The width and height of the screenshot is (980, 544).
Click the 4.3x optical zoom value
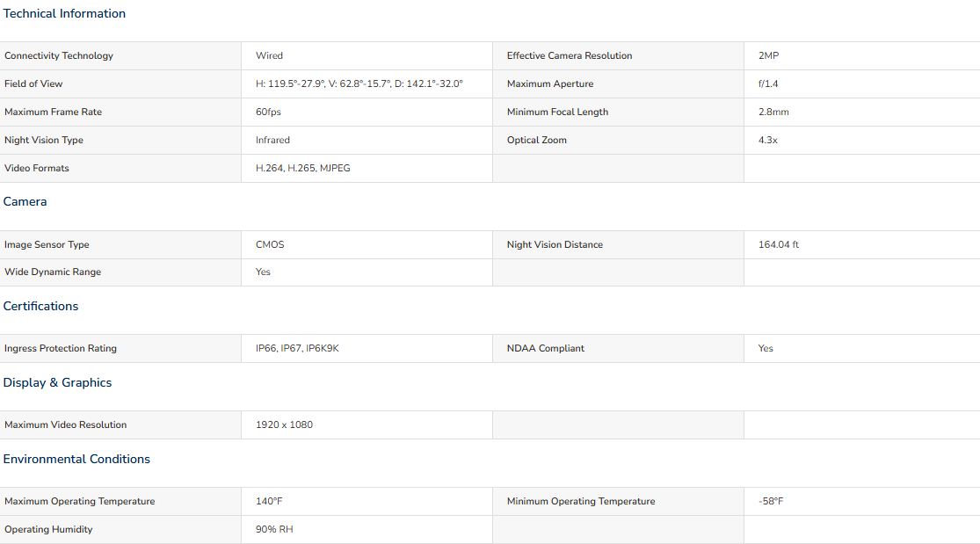pos(768,140)
